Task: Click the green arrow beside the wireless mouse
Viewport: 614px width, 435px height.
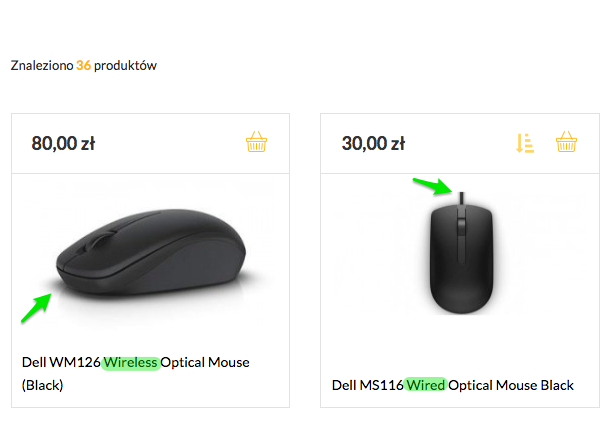Action: click(x=36, y=308)
